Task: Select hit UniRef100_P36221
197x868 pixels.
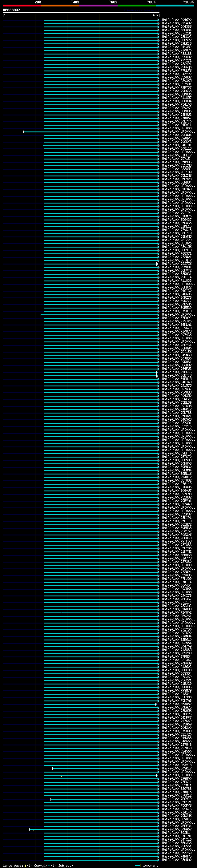Action: point(176,680)
